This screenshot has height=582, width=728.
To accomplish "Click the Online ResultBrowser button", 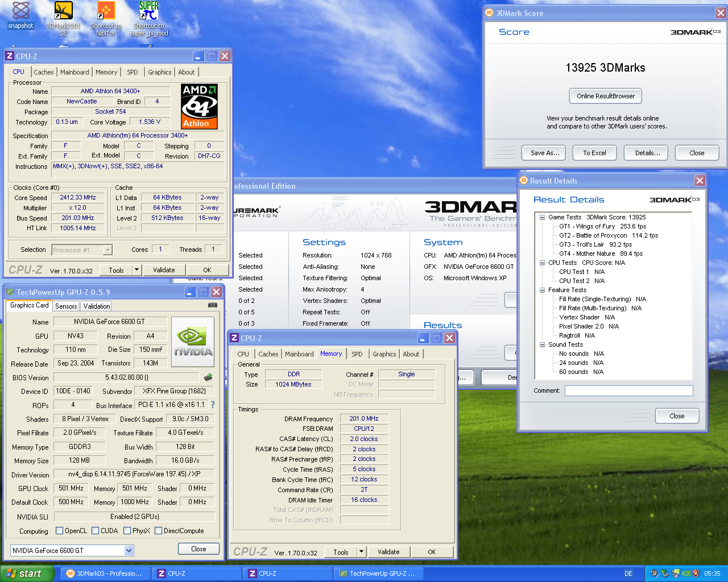I will click(605, 96).
